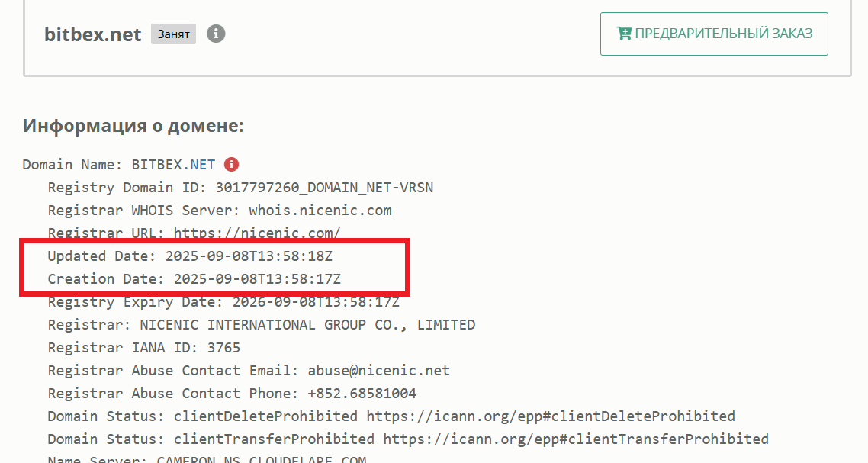Click the bitbex.net domain title
Screen dimensions: 868x463
[x=92, y=34]
